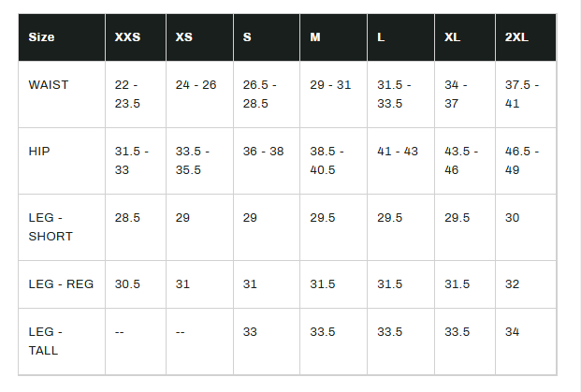Select the S size header
Screen dimensions: 581x392
point(247,37)
